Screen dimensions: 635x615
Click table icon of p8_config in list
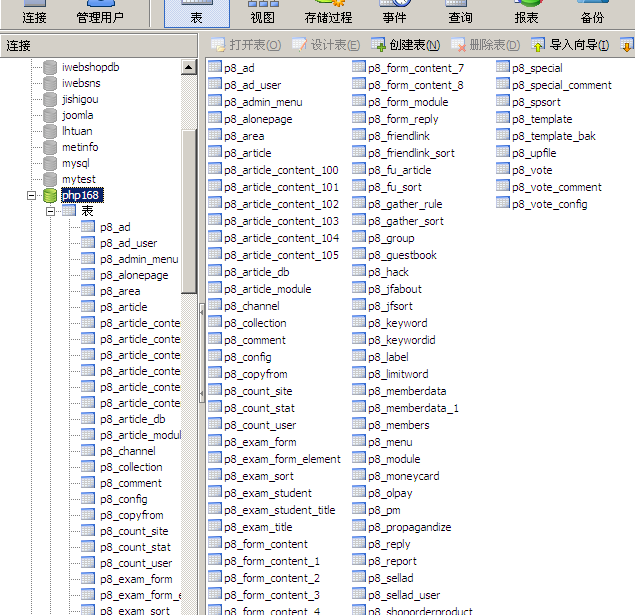215,355
